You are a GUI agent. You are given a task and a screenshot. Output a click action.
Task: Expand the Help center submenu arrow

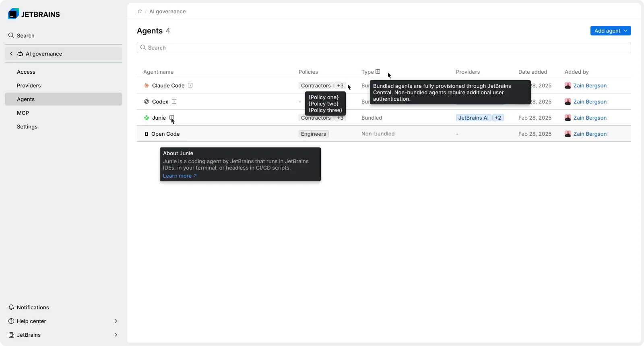(116, 321)
